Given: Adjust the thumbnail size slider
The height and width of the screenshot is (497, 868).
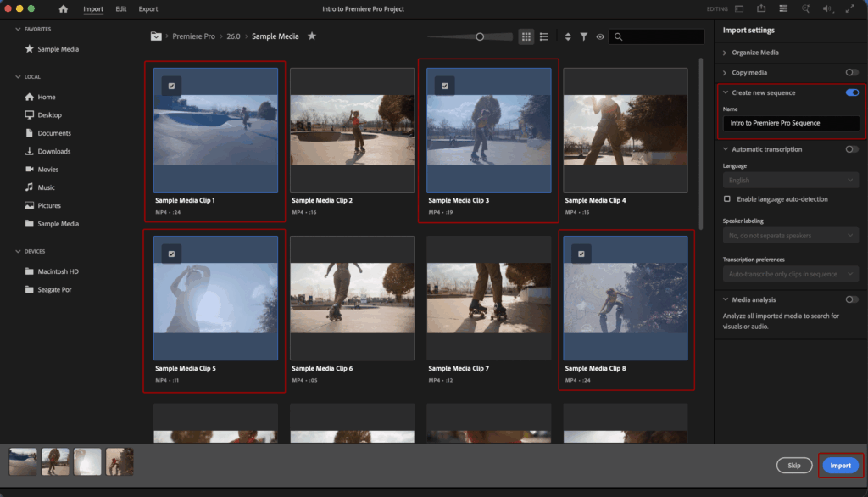Looking at the screenshot, I should tap(480, 36).
